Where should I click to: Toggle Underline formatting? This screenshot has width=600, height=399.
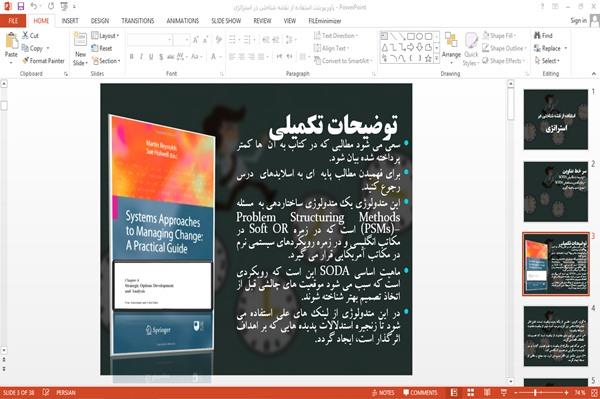click(x=151, y=57)
